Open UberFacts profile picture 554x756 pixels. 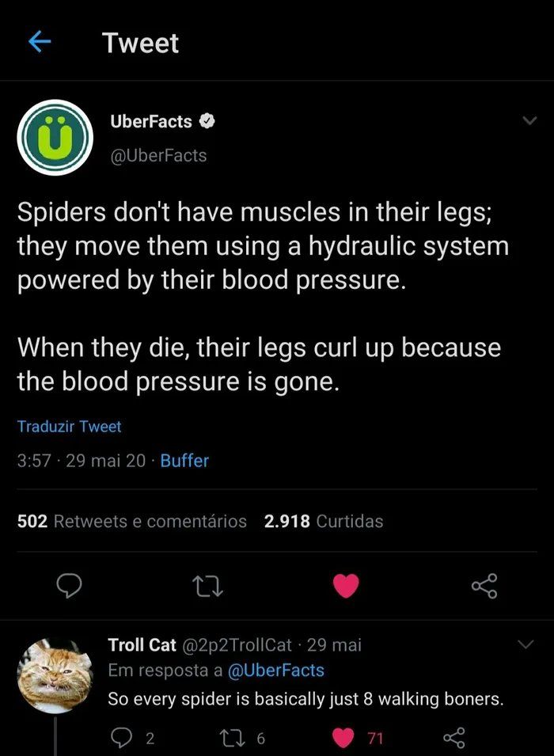(55, 137)
